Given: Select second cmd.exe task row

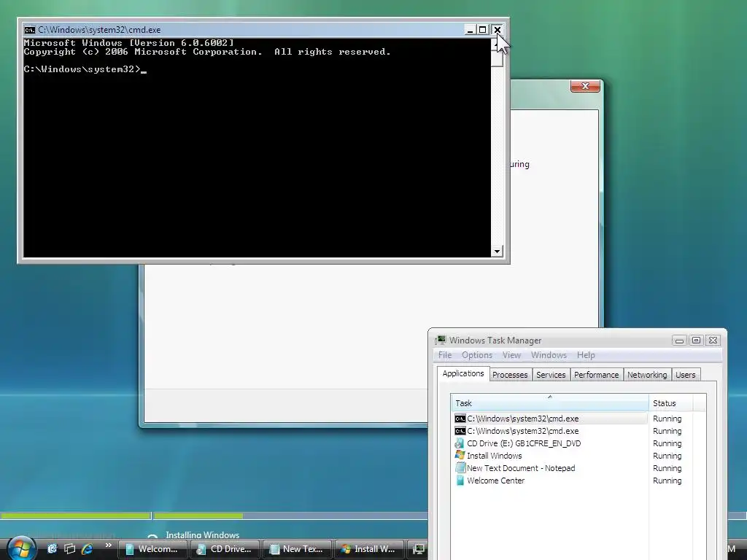Looking at the screenshot, I should coord(550,431).
